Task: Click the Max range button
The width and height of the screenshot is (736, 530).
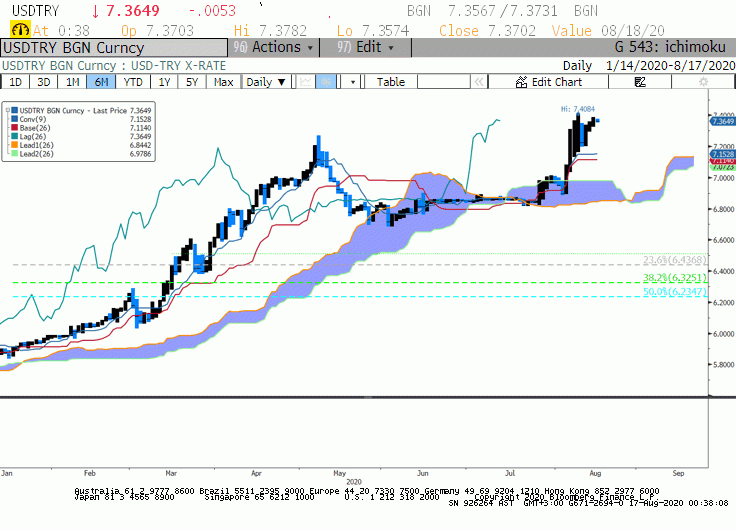Action: 223,82
